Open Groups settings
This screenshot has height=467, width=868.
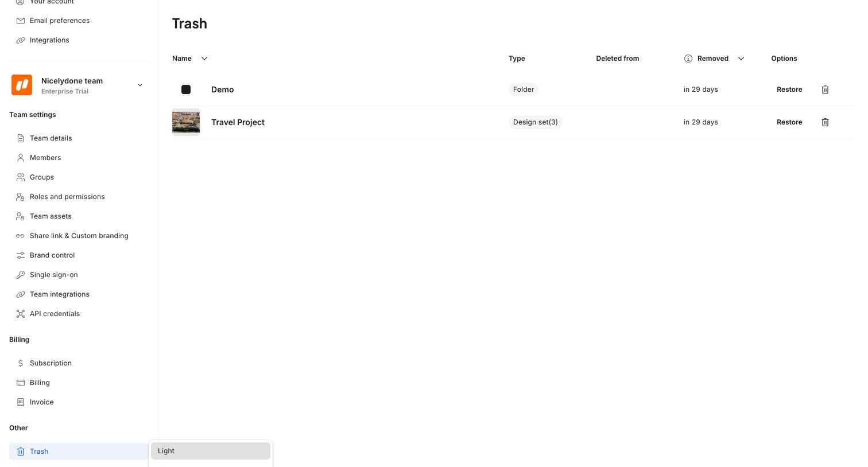click(79, 177)
